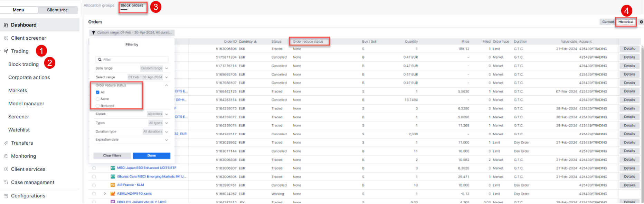Select the AIR France - KLM row checkbox
Image resolution: width=644 pixels, height=204 pixels.
(94, 185)
